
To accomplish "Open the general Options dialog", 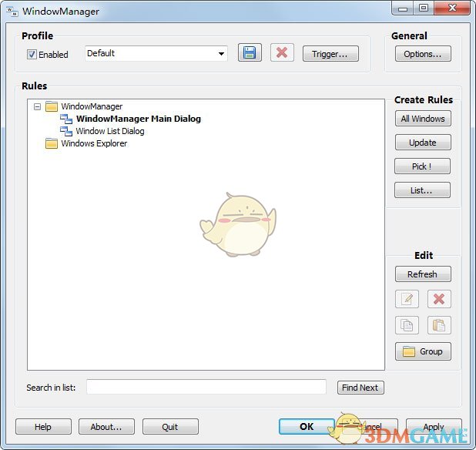I will 423,54.
